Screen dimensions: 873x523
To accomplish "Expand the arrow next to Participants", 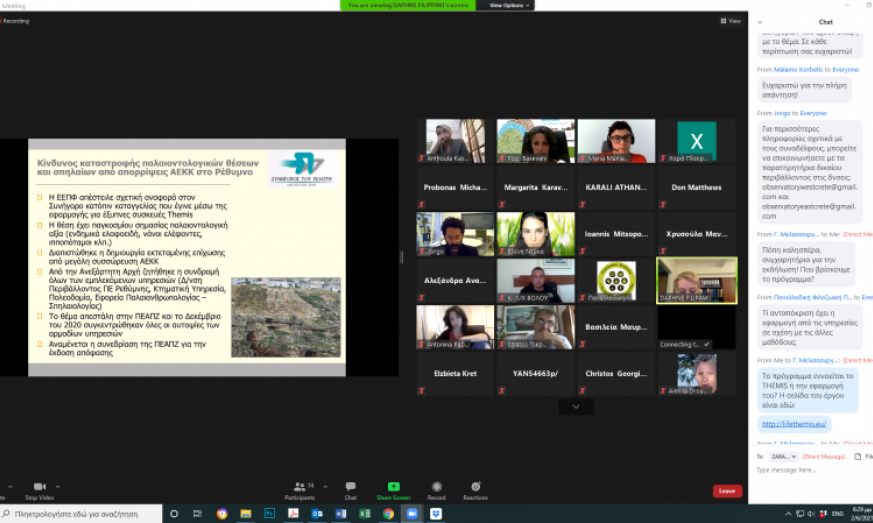I will [326, 487].
